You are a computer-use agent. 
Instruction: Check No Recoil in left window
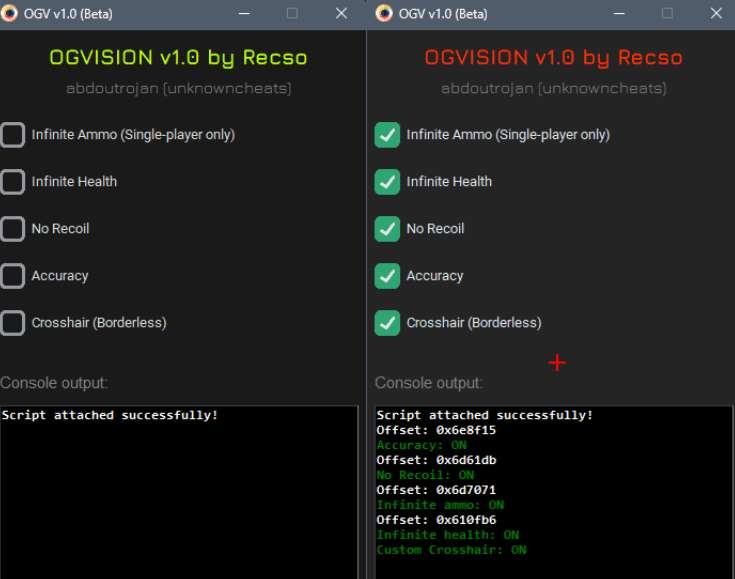coord(12,229)
